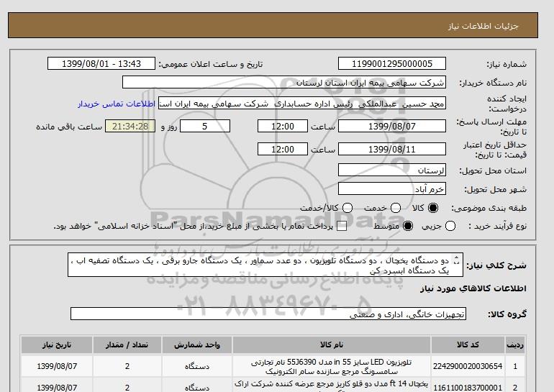Click the need number field 1199001295000005
The image size is (554, 392).
pyautogui.click(x=392, y=63)
